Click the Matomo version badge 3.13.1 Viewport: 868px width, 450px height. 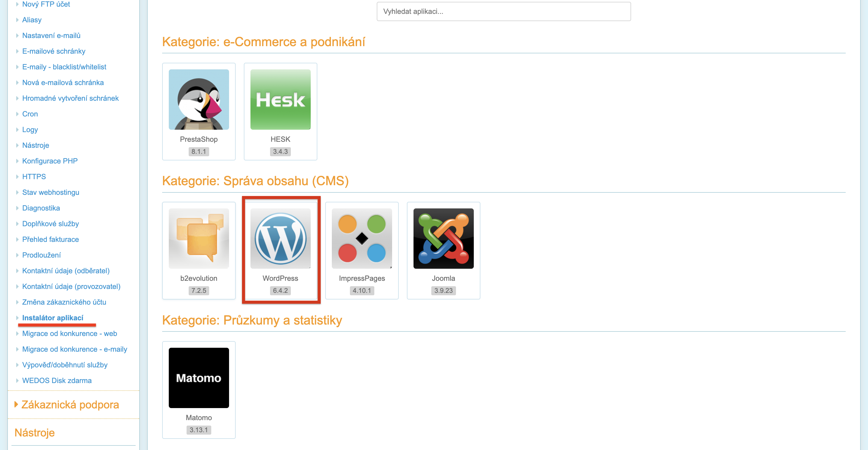click(x=199, y=430)
